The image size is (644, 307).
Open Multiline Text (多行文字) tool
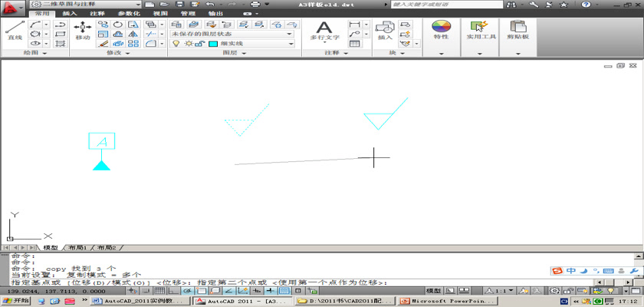[324, 31]
